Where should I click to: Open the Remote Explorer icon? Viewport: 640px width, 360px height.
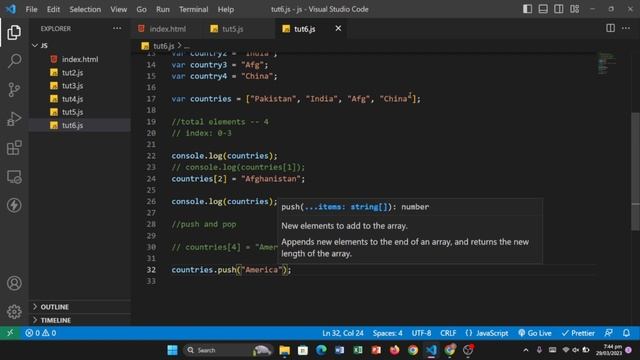click(14, 177)
